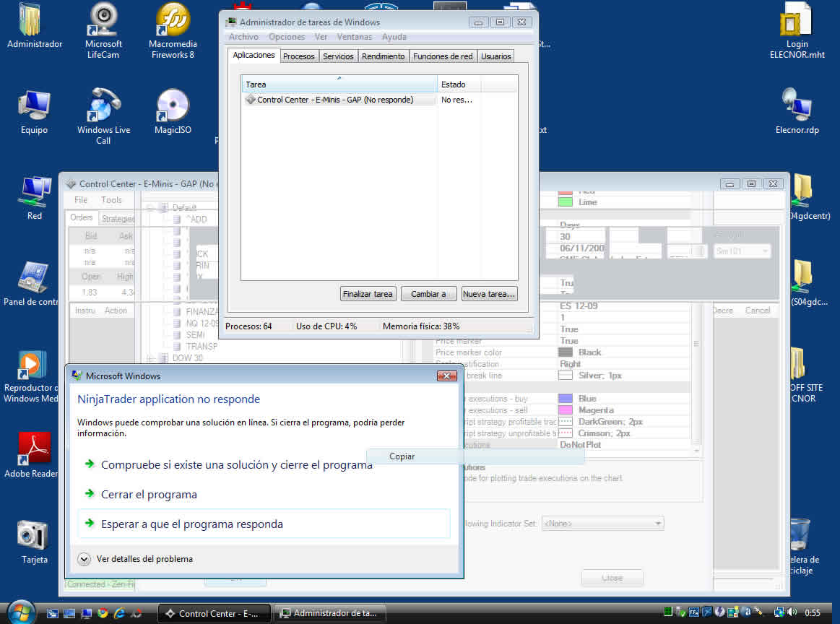Sort applications by Estado column header

[x=459, y=84]
